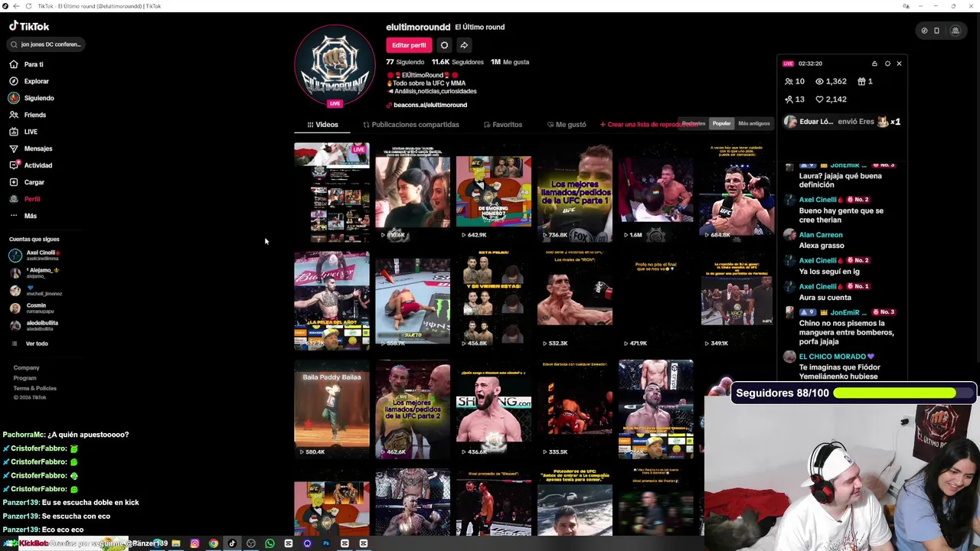Click Eduar Ló gift notification
980x551 pixels.
click(842, 122)
